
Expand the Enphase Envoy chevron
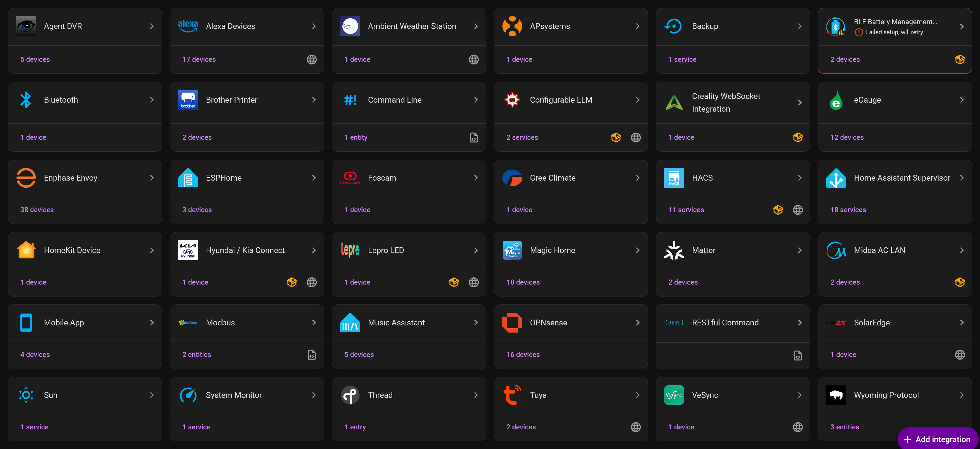pos(152,178)
